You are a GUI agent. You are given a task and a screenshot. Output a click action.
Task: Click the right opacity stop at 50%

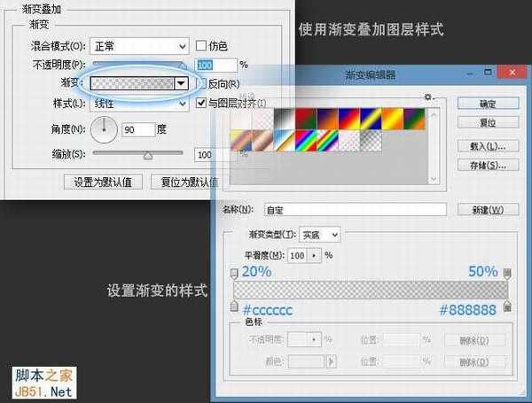[x=508, y=274]
